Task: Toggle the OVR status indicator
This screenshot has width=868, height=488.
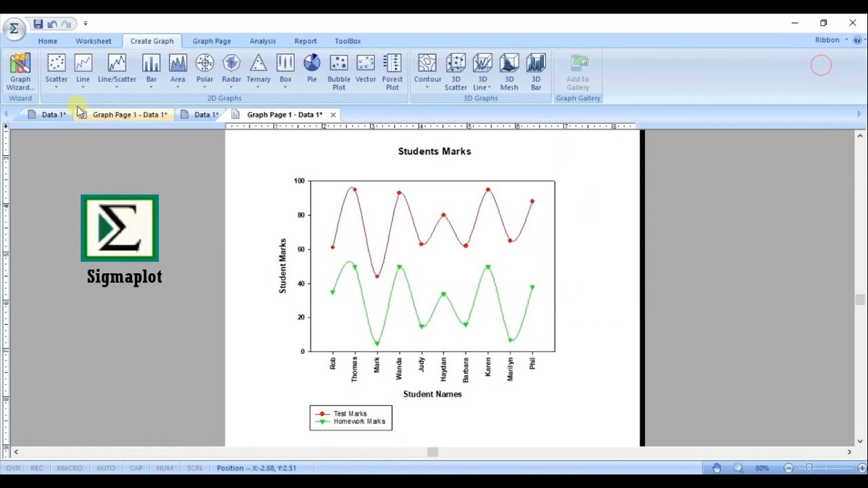Action: point(13,468)
